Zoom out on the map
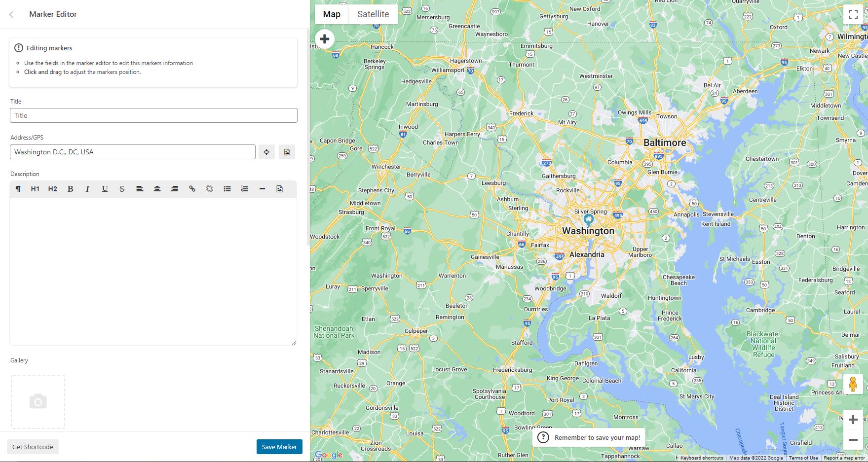The height and width of the screenshot is (462, 868). pos(853,440)
